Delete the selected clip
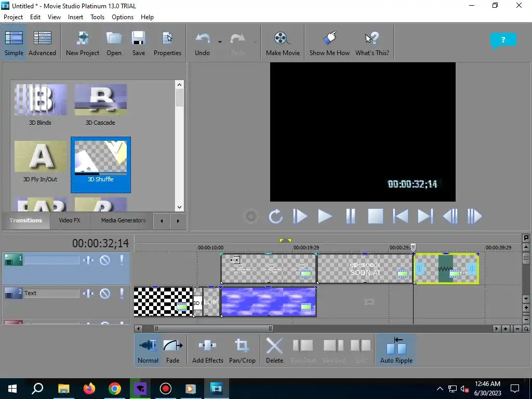Screen dimensions: 532x399 pyautogui.click(x=274, y=350)
